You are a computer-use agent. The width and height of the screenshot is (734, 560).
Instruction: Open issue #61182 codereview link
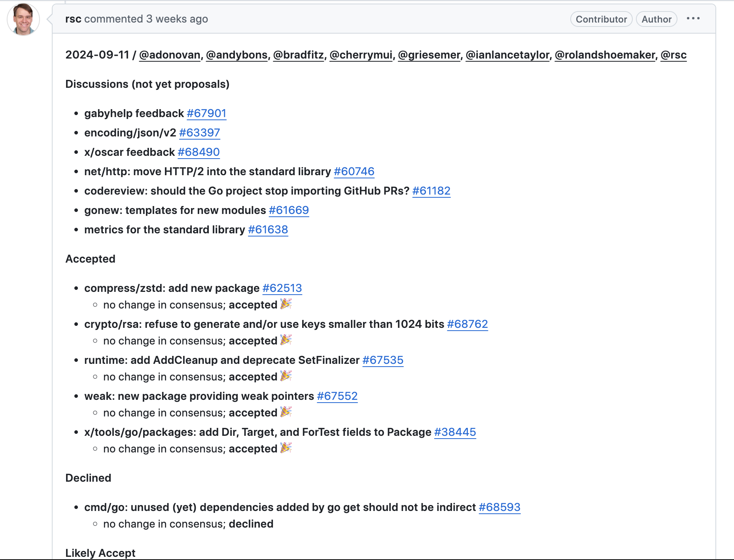click(x=431, y=191)
